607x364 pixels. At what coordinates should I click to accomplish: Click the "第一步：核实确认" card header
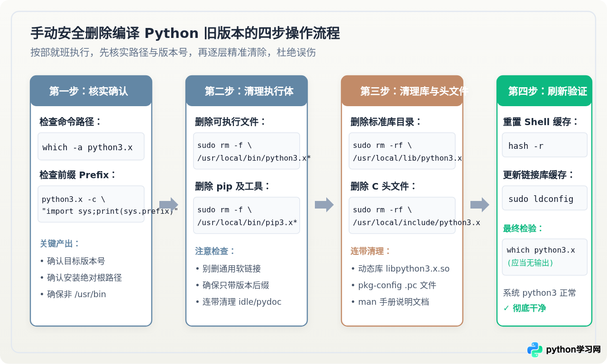[x=91, y=91]
